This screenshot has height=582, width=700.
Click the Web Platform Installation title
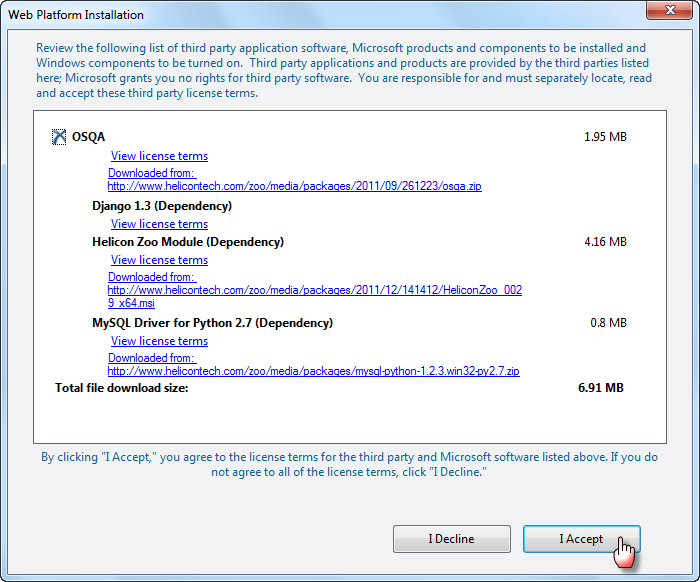tap(76, 15)
